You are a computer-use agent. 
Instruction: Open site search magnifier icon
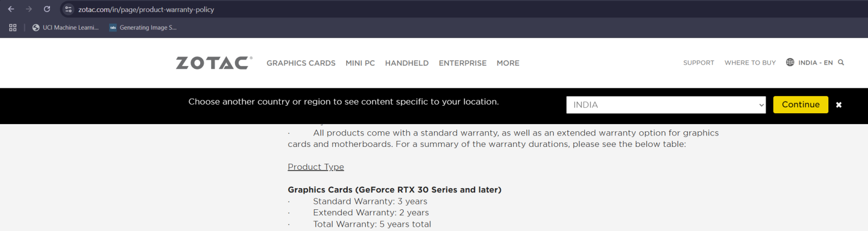[841, 62]
